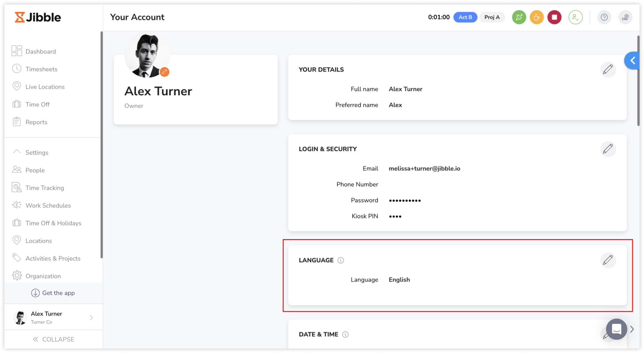Stop the timer with the red stop icon
The height and width of the screenshot is (353, 644).
click(554, 17)
